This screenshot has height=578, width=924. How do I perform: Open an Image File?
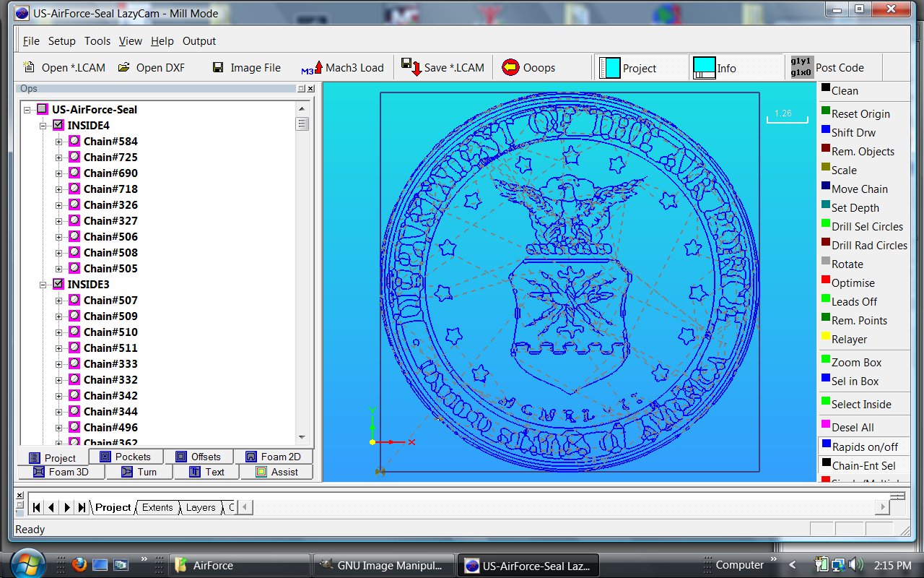[x=246, y=67]
